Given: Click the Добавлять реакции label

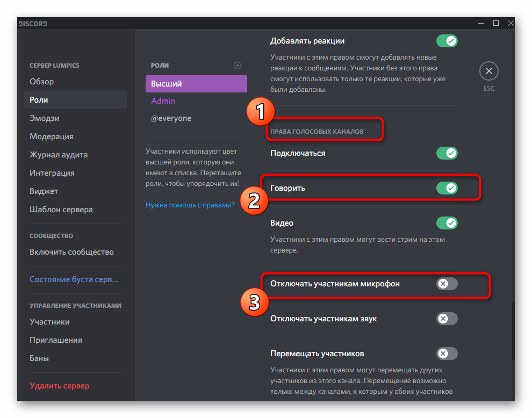Looking at the screenshot, I should pyautogui.click(x=307, y=41).
